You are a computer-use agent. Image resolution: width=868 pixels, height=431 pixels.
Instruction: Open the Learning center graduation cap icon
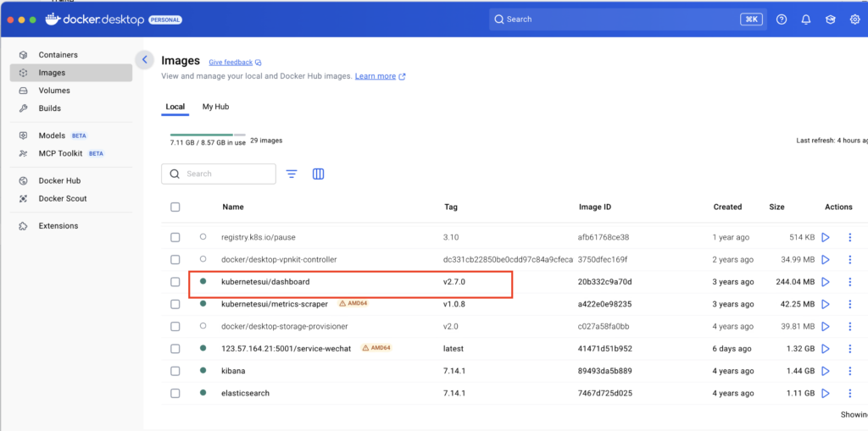pos(831,19)
